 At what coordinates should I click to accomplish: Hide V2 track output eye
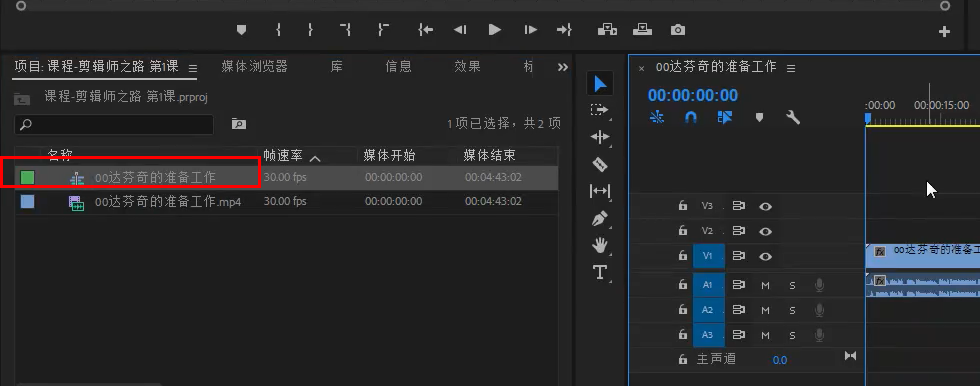coord(765,231)
